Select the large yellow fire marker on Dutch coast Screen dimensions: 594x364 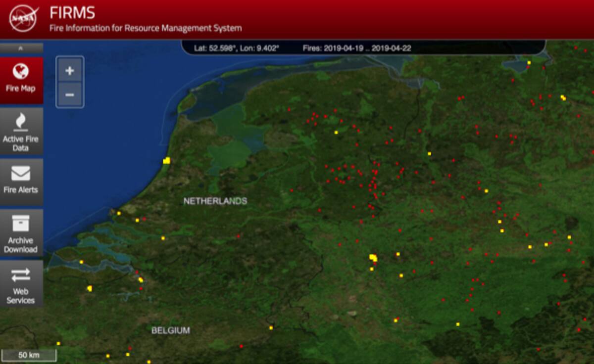[167, 160]
